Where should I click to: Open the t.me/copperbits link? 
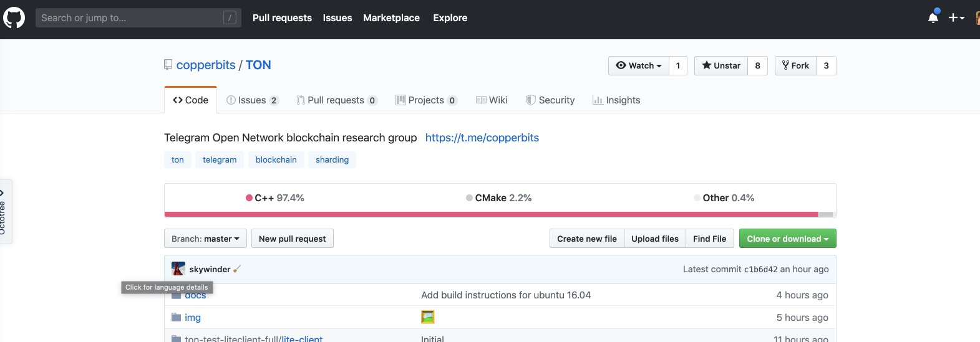482,138
